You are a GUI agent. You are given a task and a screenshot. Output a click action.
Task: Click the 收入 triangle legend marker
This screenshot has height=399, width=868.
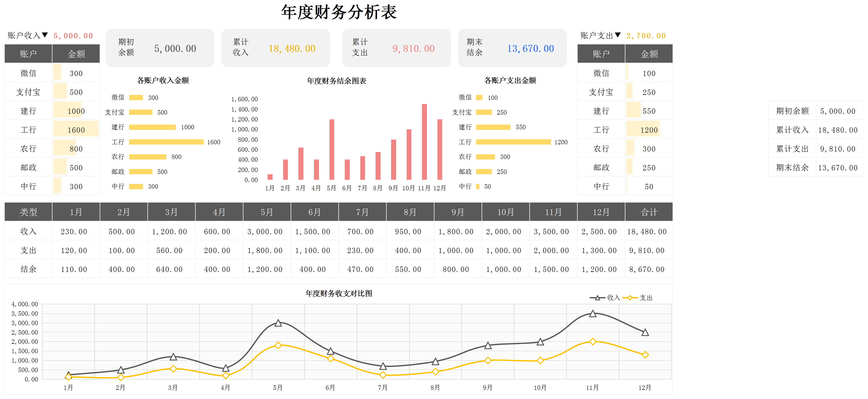point(597,298)
